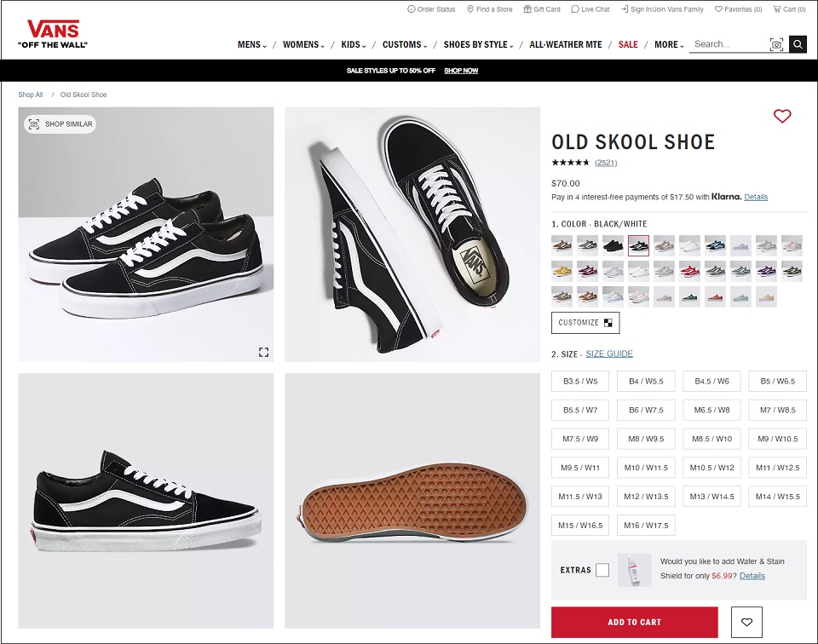Select size M13 / W14.5
The image size is (818, 644).
(711, 497)
